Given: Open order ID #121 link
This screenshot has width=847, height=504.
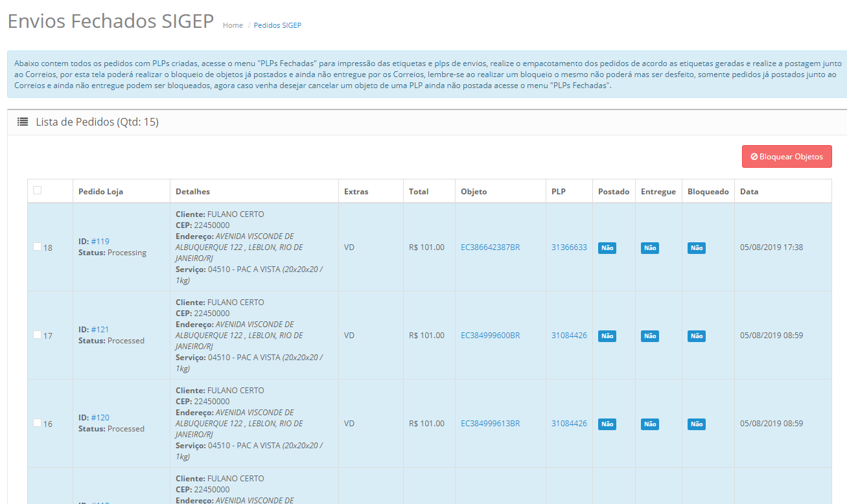Looking at the screenshot, I should point(100,330).
